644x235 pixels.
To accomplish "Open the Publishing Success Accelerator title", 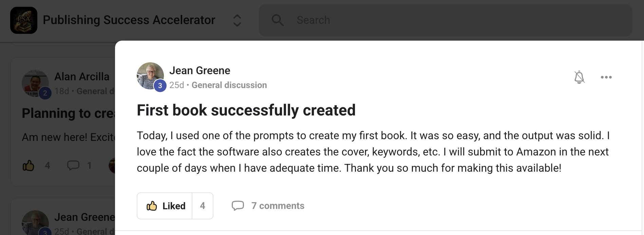I will coord(129,20).
